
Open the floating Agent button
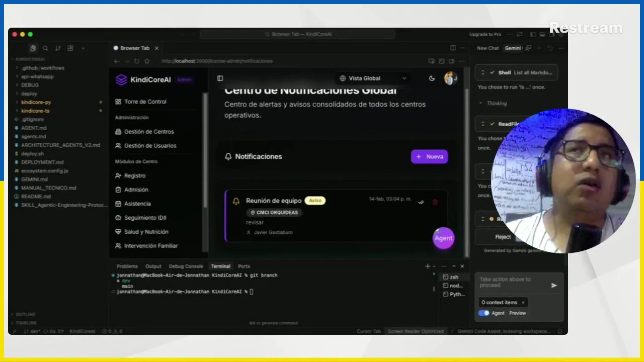pyautogui.click(x=443, y=238)
